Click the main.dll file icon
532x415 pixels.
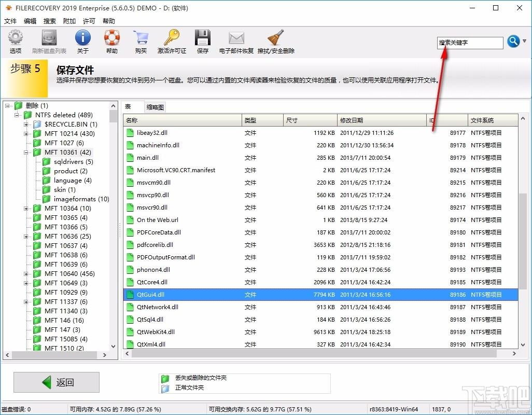point(130,158)
